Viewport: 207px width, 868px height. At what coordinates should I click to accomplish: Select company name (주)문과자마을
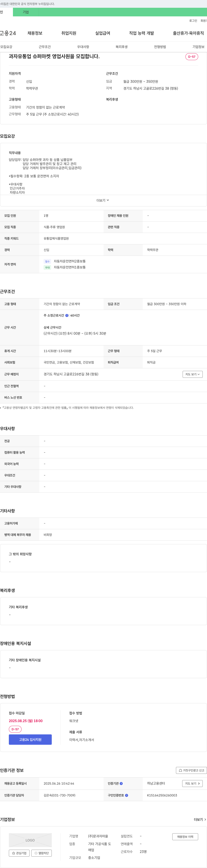98,836
